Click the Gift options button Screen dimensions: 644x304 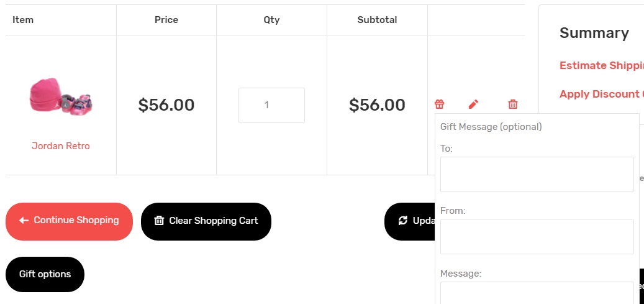click(45, 274)
